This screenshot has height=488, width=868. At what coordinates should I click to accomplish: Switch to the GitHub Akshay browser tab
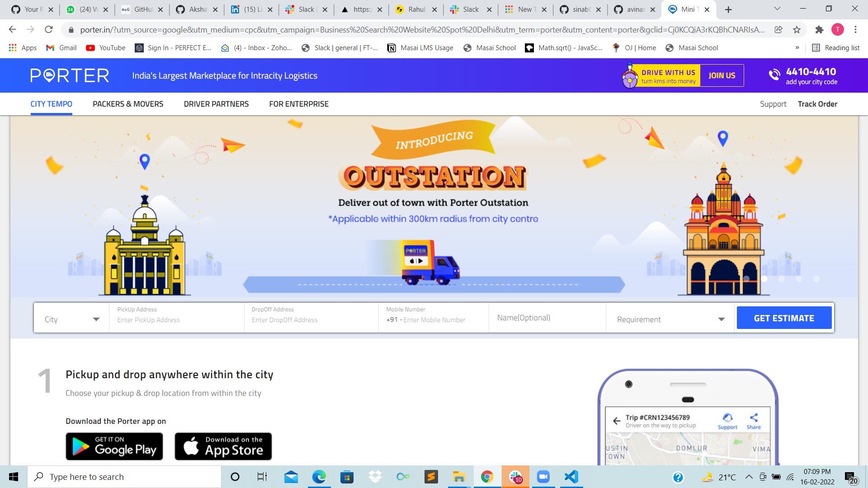click(x=197, y=9)
